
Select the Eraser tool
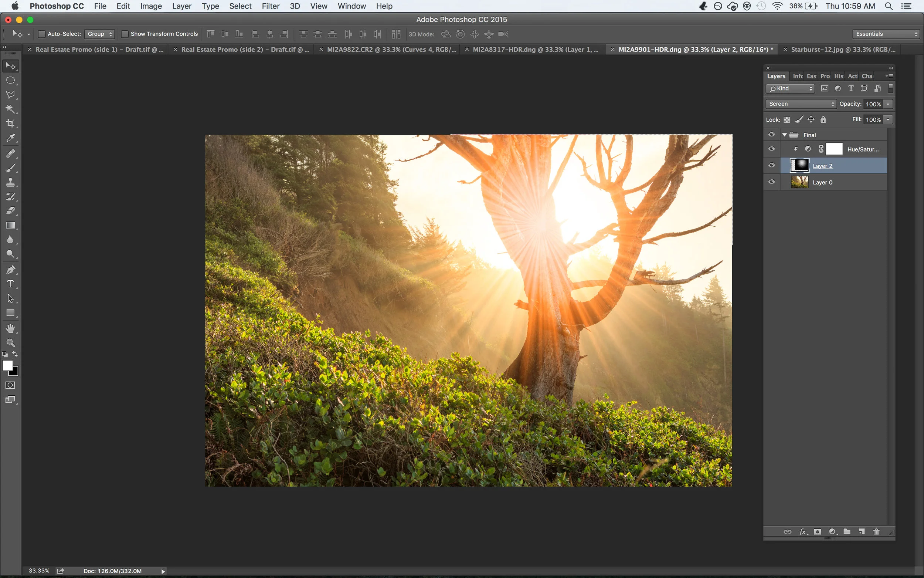pos(10,211)
